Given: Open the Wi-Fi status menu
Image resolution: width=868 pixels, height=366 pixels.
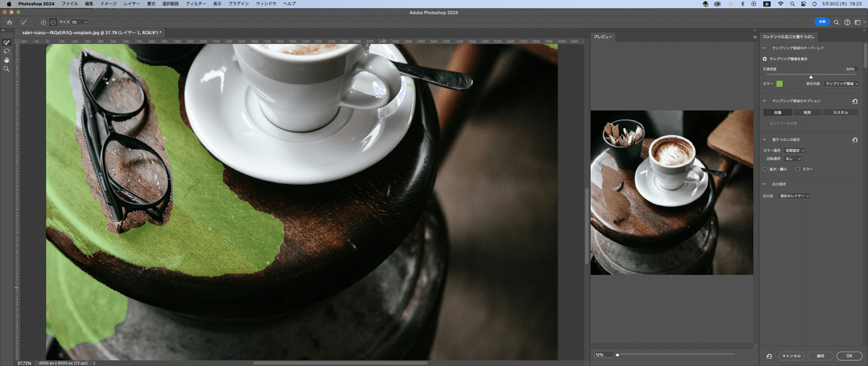Looking at the screenshot, I should point(780,4).
